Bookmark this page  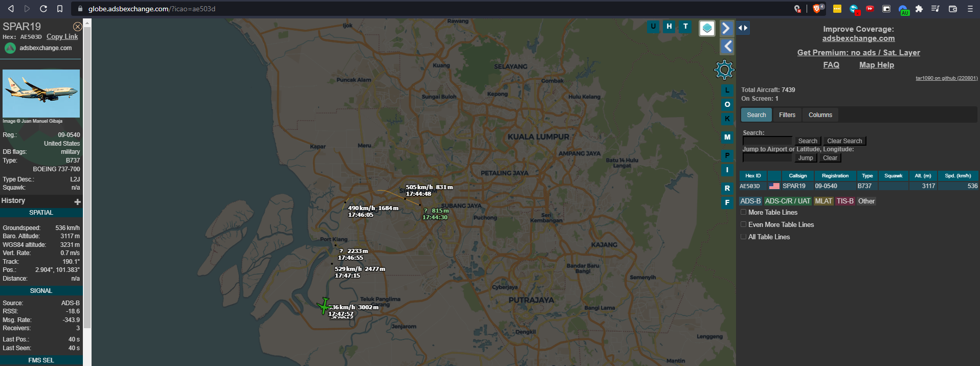pyautogui.click(x=60, y=9)
